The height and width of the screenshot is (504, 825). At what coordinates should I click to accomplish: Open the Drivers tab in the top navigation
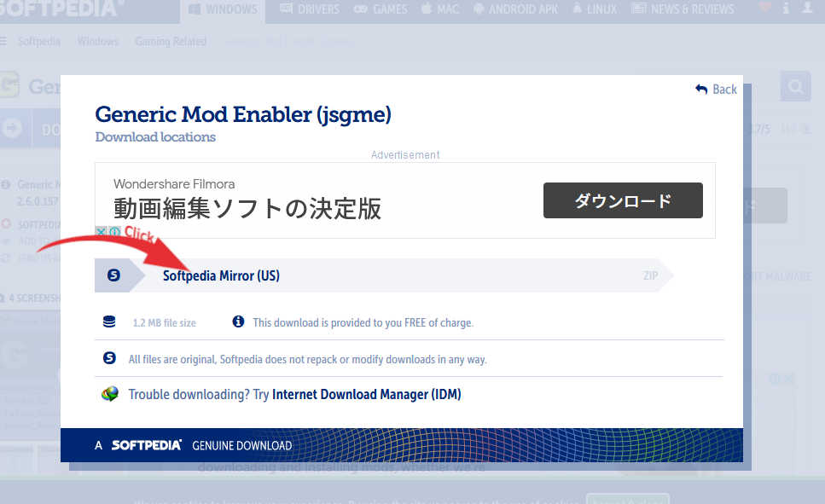(310, 9)
